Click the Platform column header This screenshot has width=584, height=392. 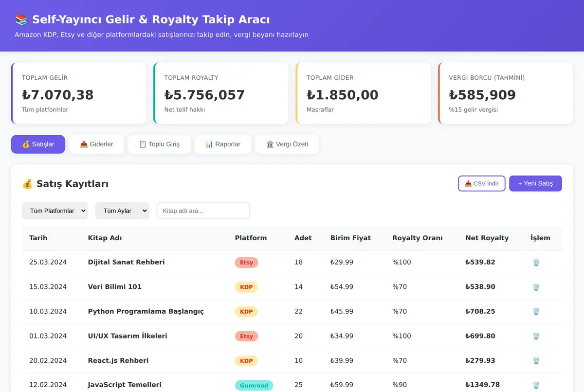(251, 238)
